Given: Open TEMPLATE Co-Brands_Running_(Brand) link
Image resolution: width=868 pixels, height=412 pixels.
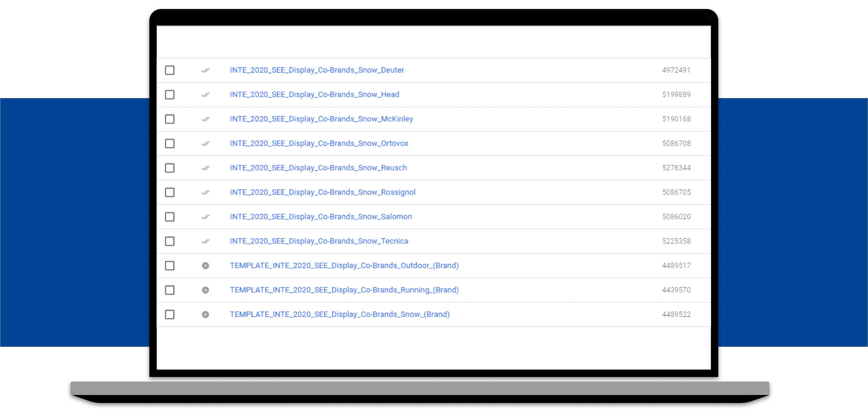Looking at the screenshot, I should coord(344,290).
